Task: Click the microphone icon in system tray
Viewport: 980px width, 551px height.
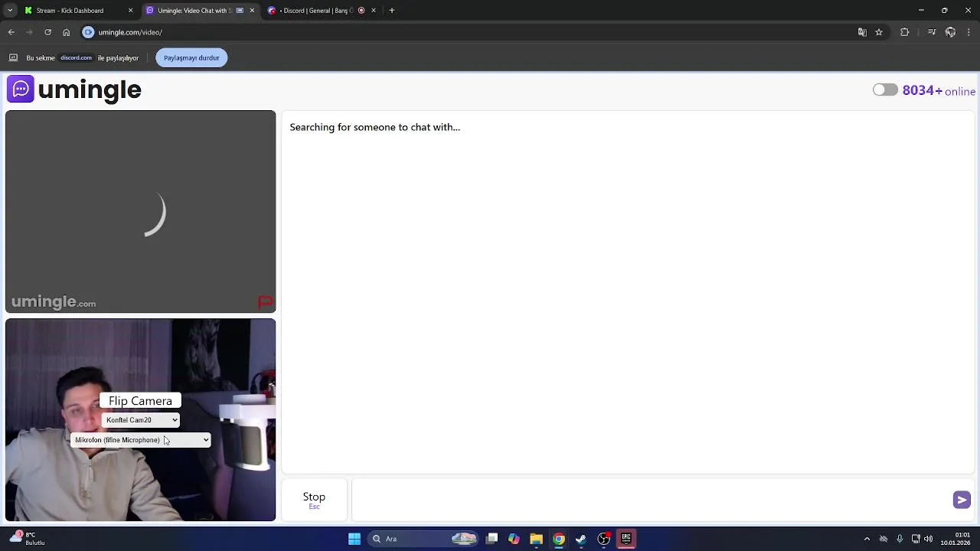Action: (900, 539)
